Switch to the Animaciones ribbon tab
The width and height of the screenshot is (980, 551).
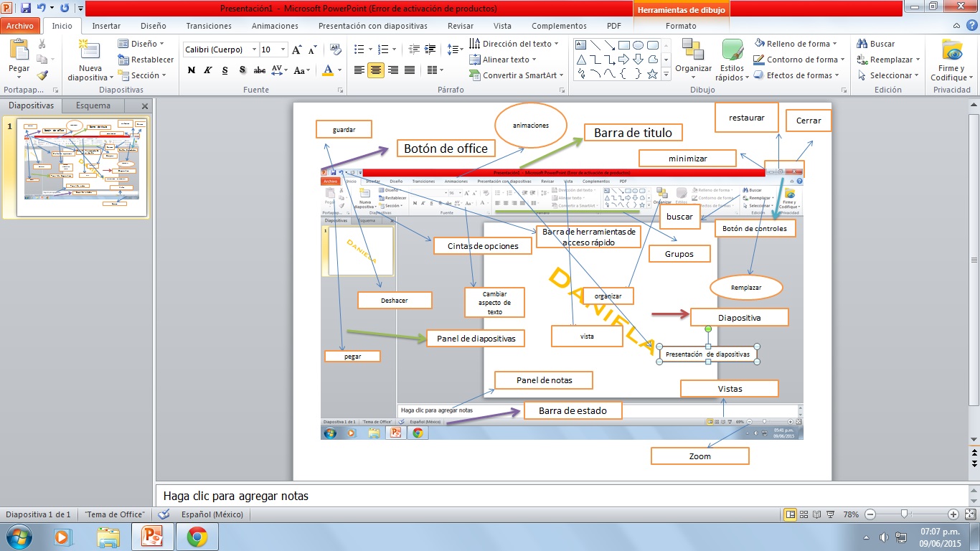pyautogui.click(x=274, y=25)
